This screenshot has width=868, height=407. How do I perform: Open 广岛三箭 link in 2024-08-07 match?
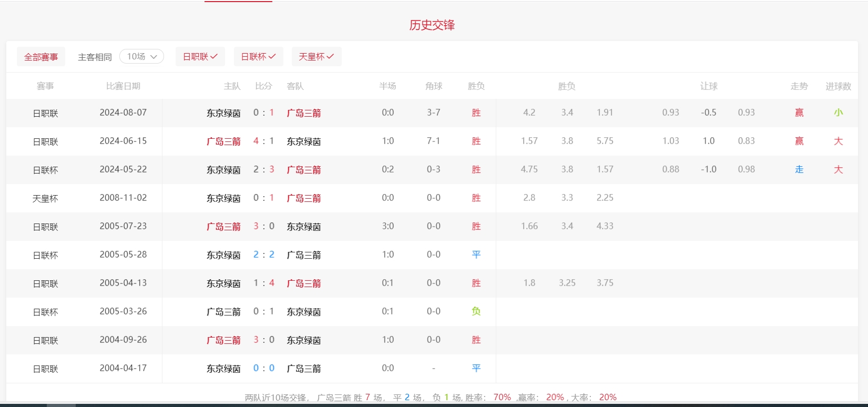pos(303,113)
